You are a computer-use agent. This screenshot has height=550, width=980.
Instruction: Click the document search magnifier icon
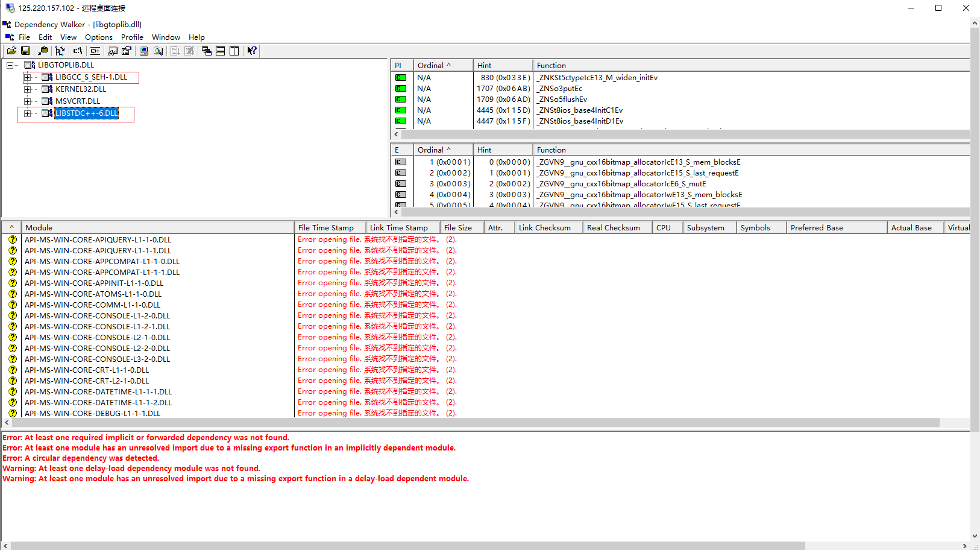coord(157,51)
